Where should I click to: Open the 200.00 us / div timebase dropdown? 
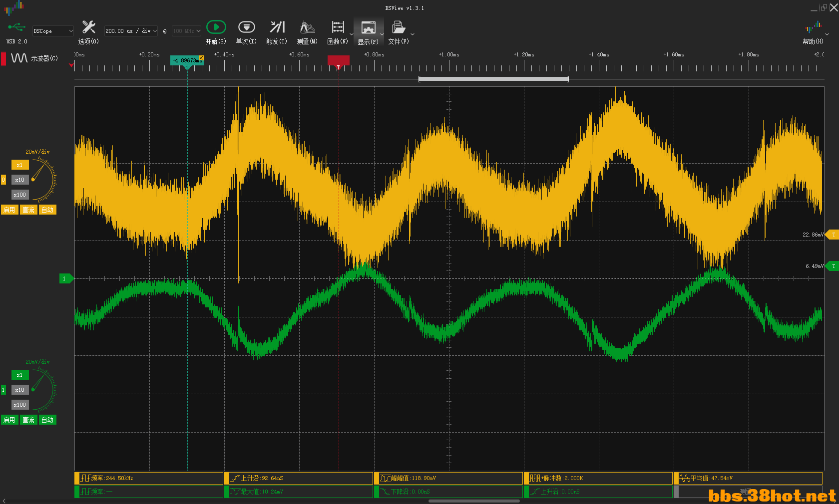coord(131,31)
